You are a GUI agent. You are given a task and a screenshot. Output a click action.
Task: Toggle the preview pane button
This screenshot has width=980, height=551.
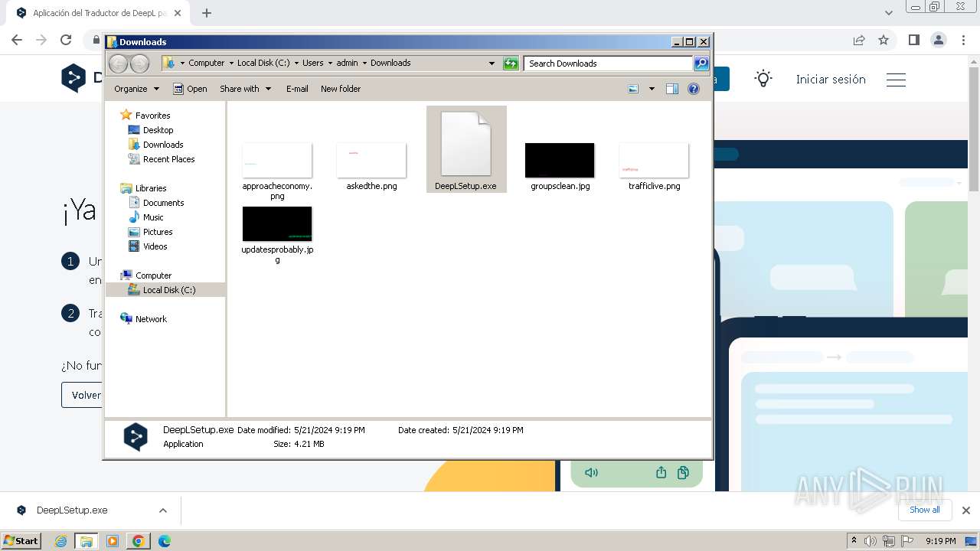click(671, 89)
